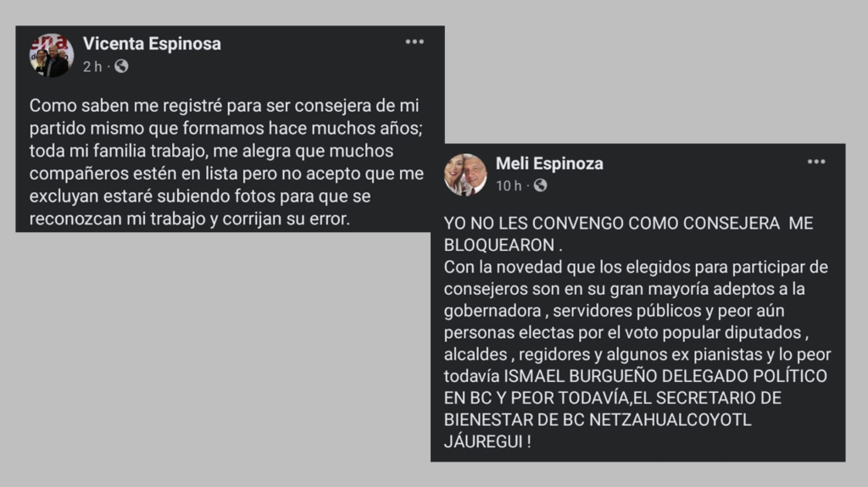Open Meli Espinoza's profile picture
The image size is (868, 487).
click(x=465, y=174)
